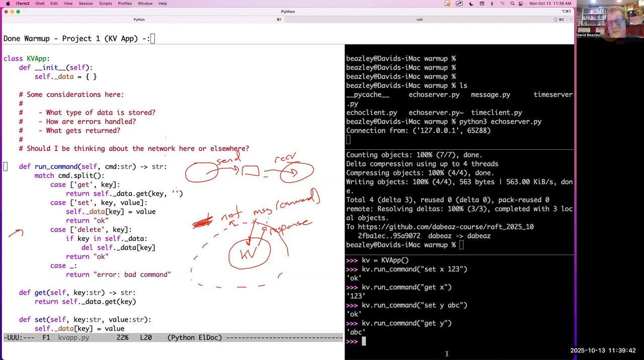Open the View menu
Image resolution: width=644 pixels, height=360 pixels.
pos(68,4)
